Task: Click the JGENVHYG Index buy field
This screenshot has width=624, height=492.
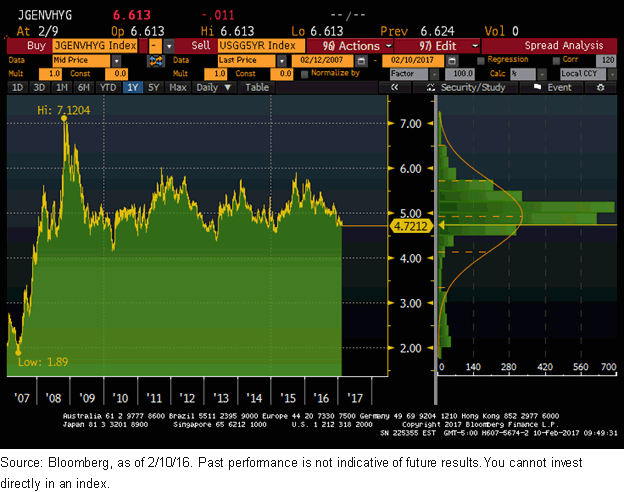Action: point(95,46)
